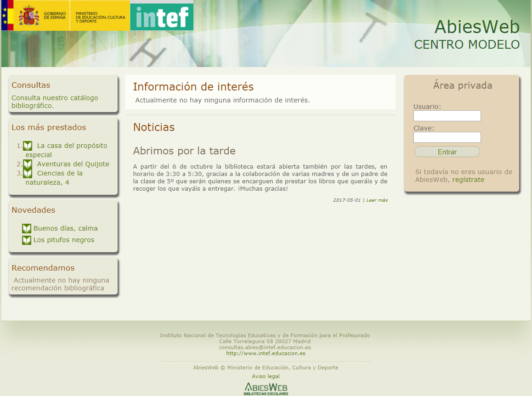Select the book icon beside 'Buenos días, calma'
Viewport: 532px width, 396px height.
point(26,228)
